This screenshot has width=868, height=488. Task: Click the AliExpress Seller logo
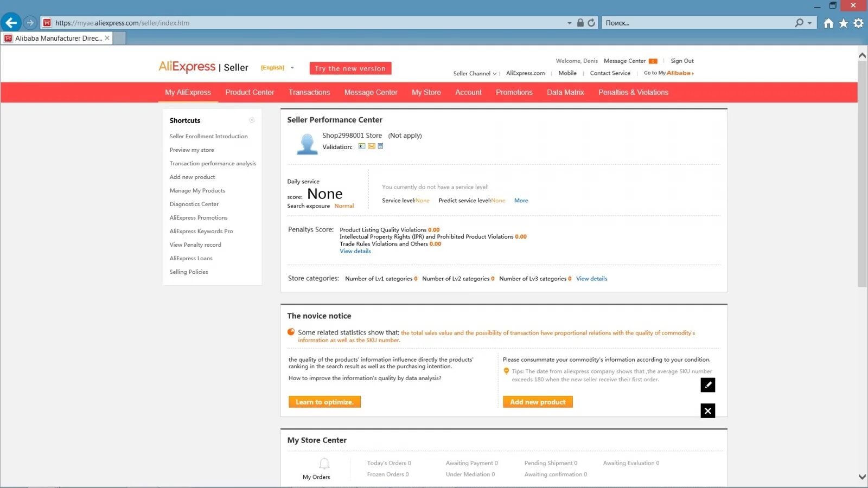click(x=203, y=67)
